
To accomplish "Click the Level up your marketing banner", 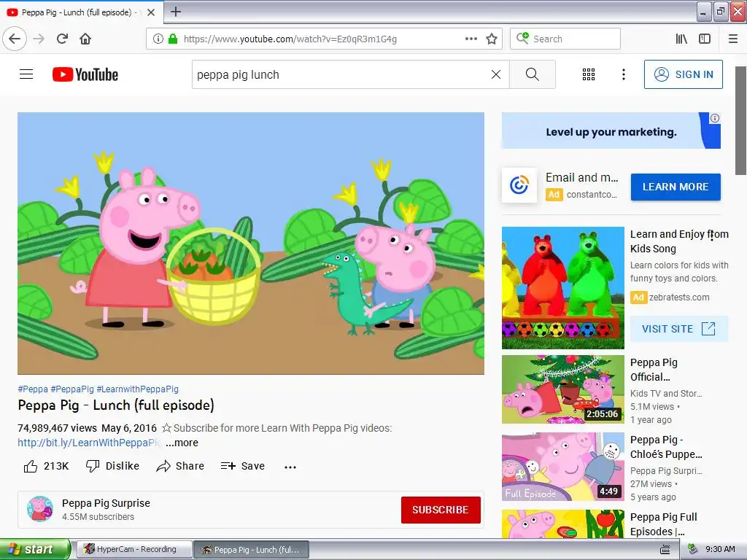I will [x=611, y=131].
